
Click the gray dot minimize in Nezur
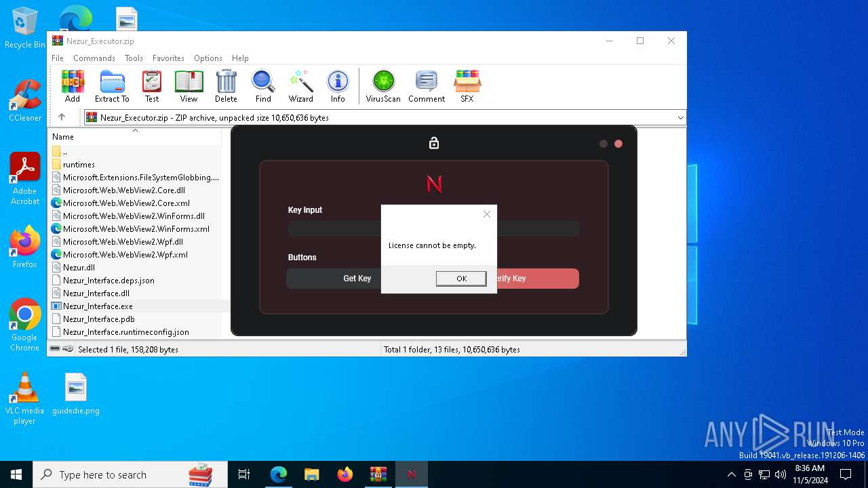(x=604, y=144)
